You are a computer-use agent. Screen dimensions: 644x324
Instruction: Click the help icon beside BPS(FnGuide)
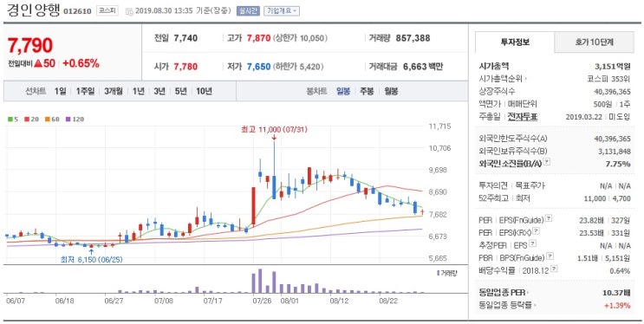coord(550,256)
